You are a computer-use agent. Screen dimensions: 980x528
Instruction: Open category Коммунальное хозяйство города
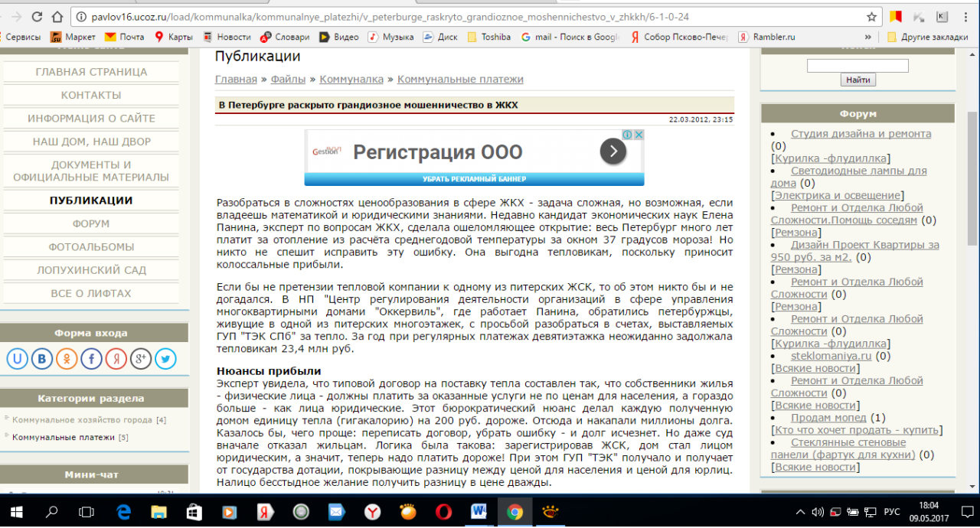[82, 420]
